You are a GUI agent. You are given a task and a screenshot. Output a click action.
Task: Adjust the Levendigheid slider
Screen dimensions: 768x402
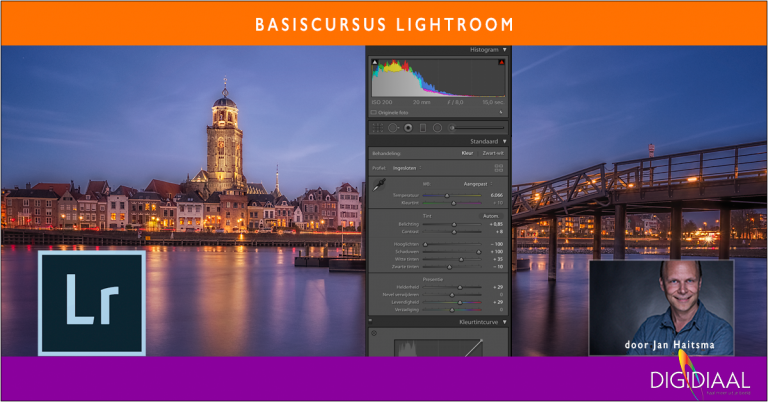452,303
